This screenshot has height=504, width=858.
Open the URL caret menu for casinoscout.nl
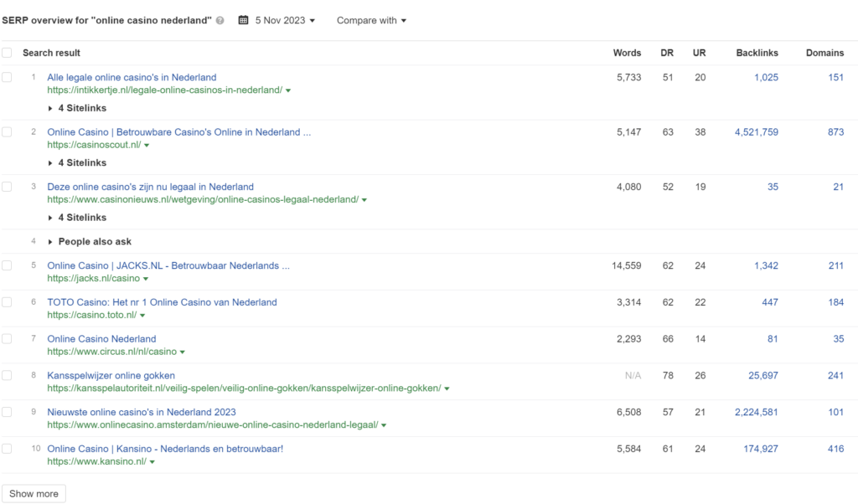[147, 146]
